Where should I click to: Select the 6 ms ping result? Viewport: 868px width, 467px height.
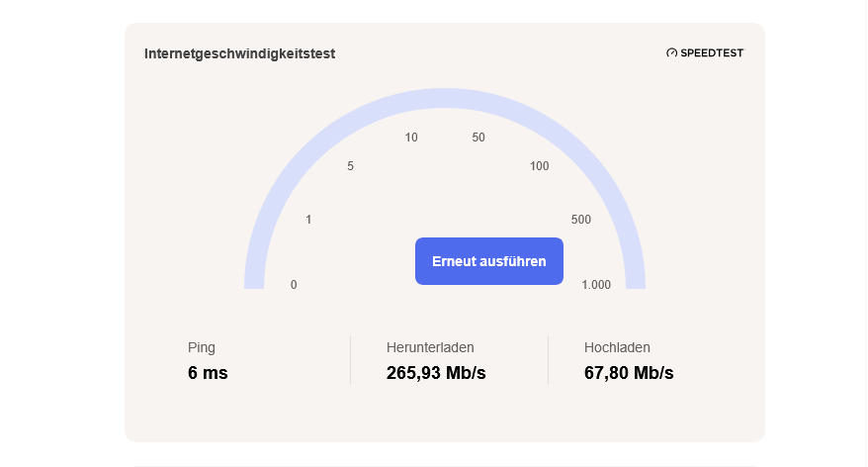(208, 373)
